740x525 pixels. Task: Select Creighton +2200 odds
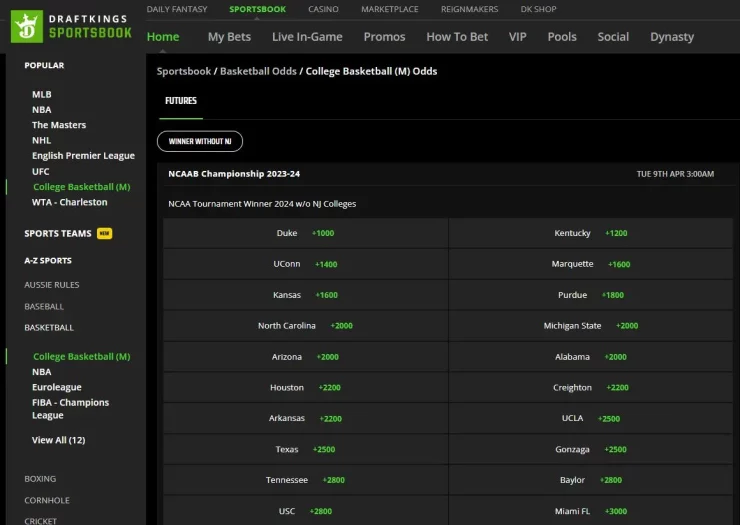click(590, 388)
